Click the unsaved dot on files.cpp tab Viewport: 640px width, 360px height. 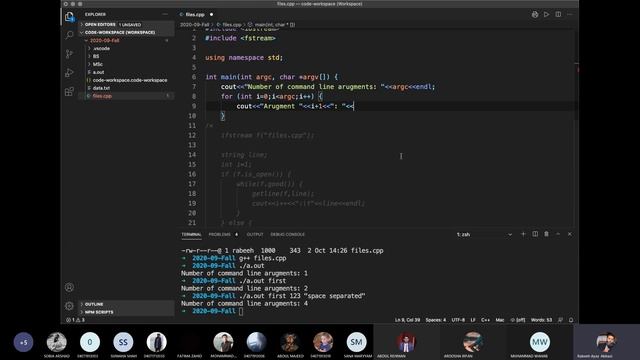pyautogui.click(x=211, y=14)
